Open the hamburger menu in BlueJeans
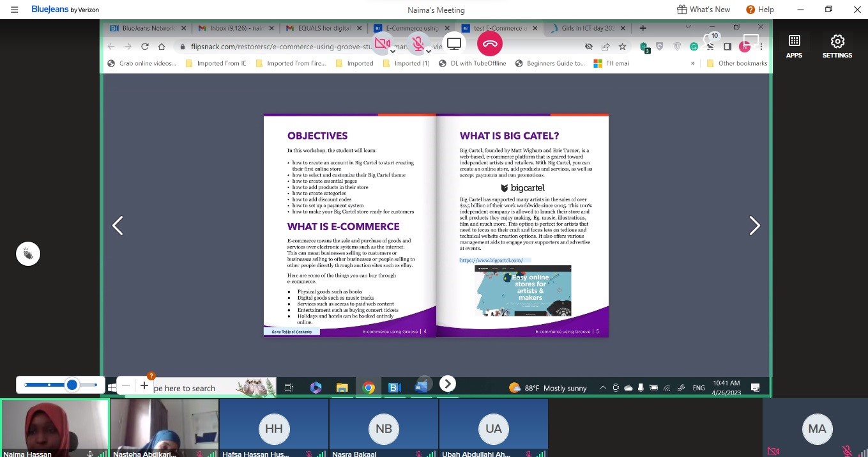Viewport: 868px width, 457px height. click(x=14, y=10)
